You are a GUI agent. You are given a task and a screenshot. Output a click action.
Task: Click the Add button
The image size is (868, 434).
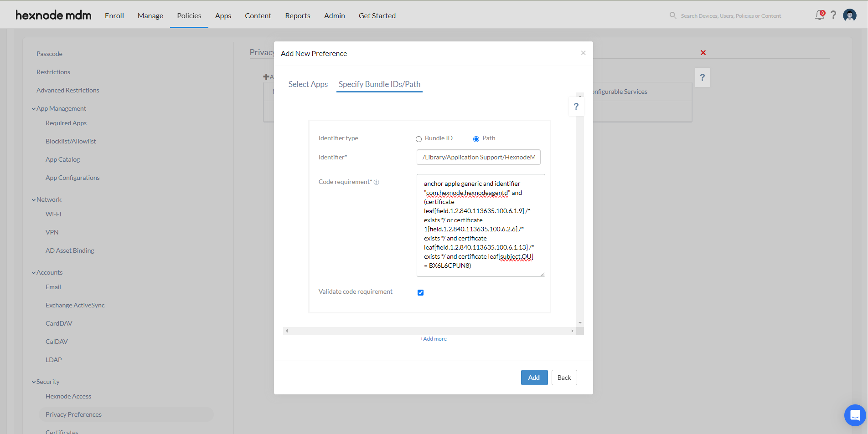coord(534,378)
